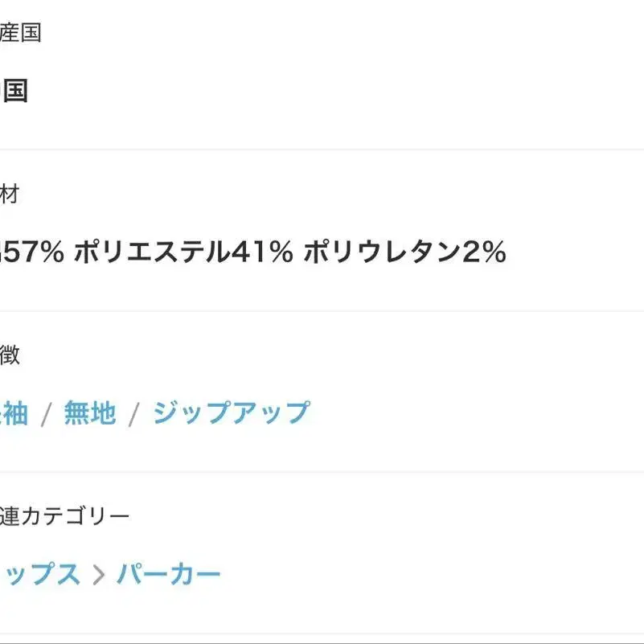The height and width of the screenshot is (644, 644).
Task: Click the 連カテゴリー section heading
Action: point(64,516)
